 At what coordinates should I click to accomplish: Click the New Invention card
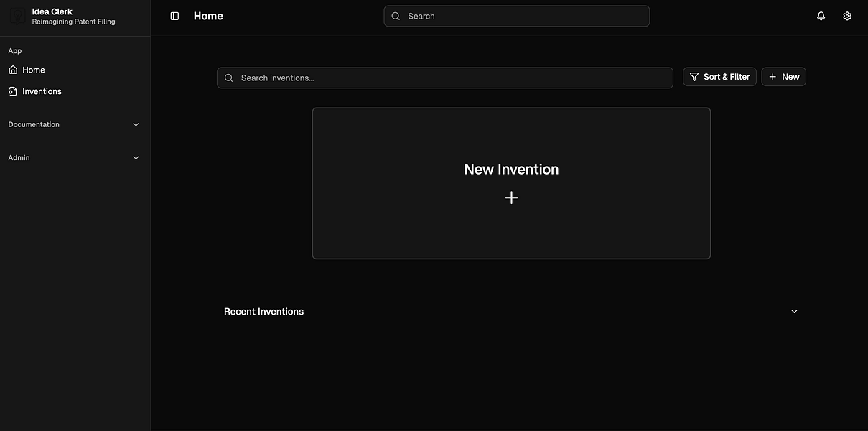pos(511,183)
